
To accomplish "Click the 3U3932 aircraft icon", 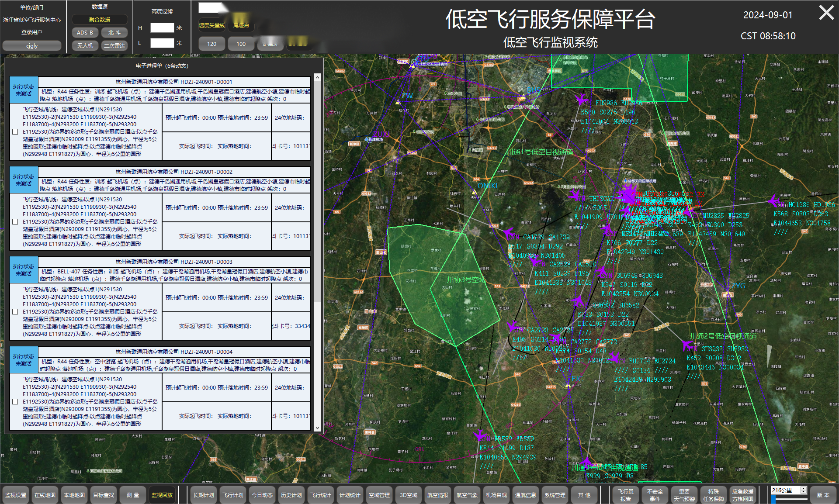I will [x=687, y=345].
